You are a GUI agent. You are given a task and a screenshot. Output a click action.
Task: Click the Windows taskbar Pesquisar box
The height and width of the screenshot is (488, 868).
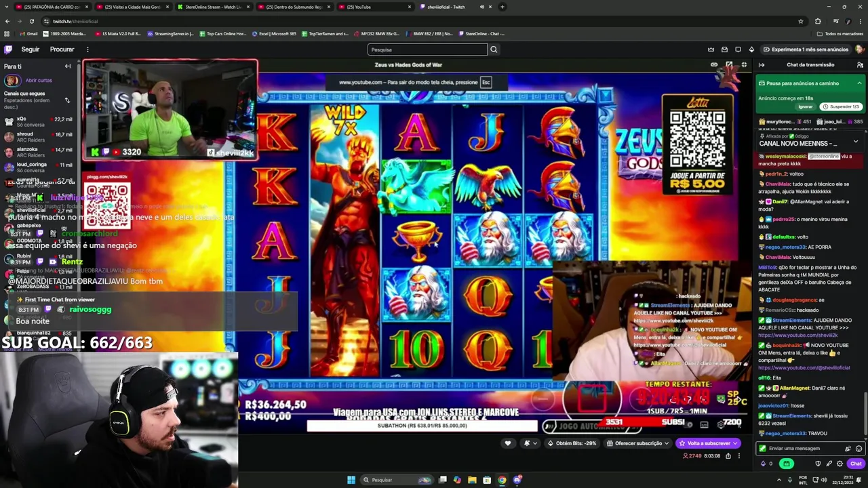click(397, 480)
